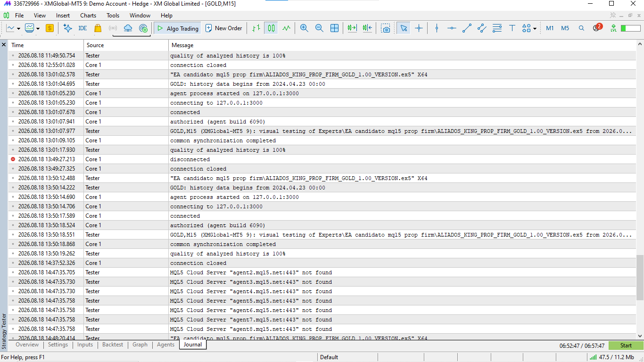Draw a horizontal line on chart
644x362 pixels.
[452, 28]
